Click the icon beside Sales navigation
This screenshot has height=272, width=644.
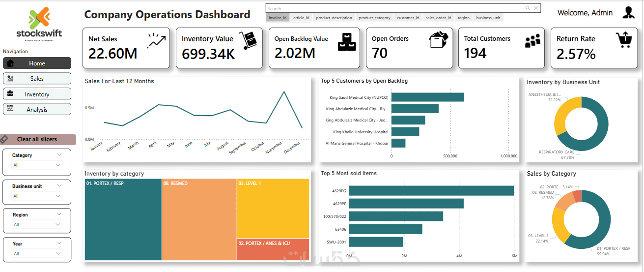(x=10, y=79)
